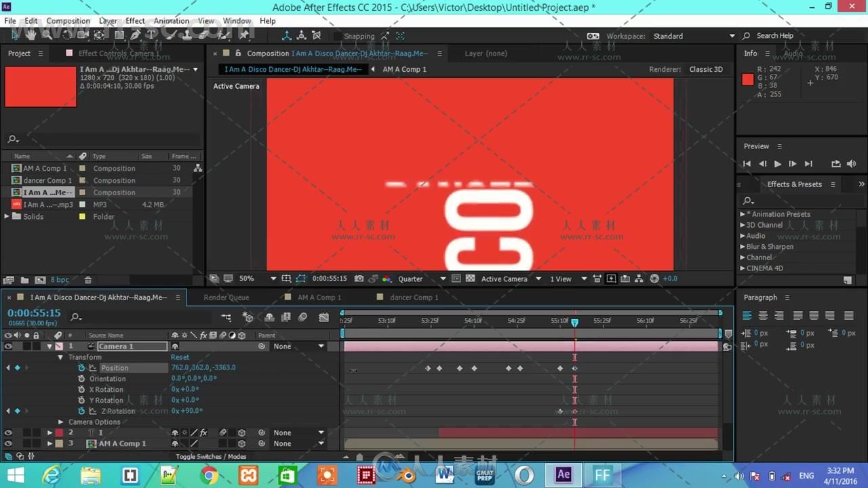Open Composition Mini-Flowchart in timeline

[226, 317]
